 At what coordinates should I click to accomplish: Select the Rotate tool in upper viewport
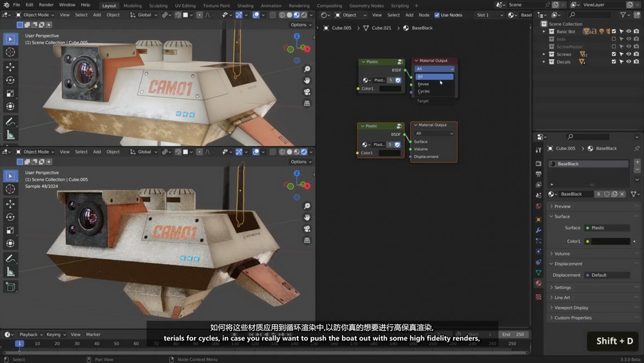click(10, 80)
